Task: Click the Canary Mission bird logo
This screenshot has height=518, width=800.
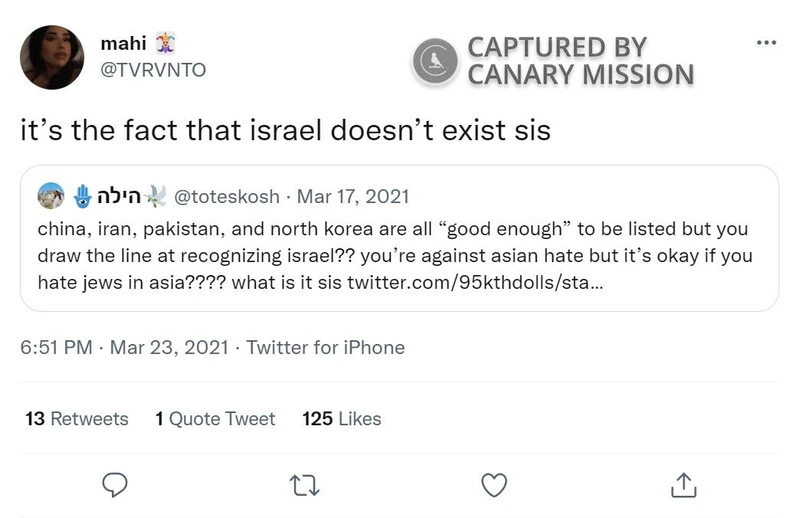Action: pos(436,60)
